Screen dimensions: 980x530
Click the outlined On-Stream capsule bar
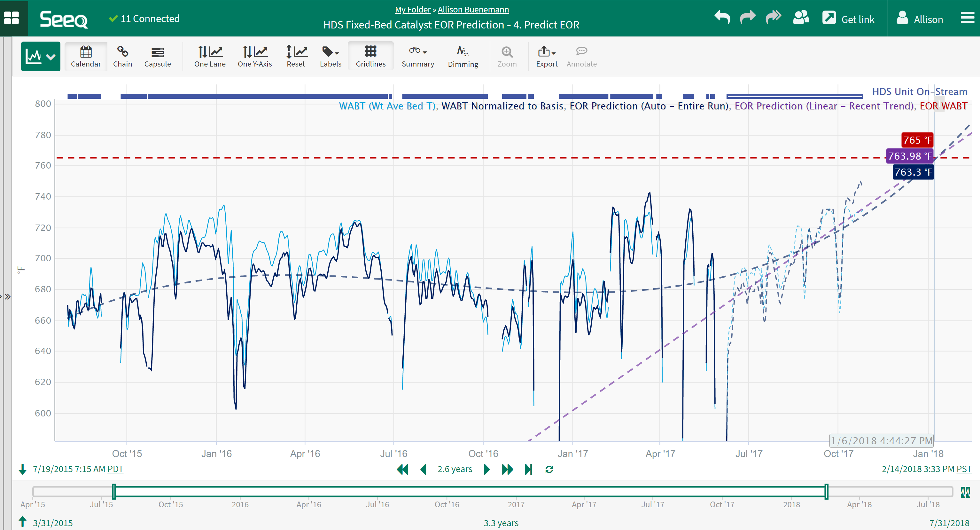794,96
